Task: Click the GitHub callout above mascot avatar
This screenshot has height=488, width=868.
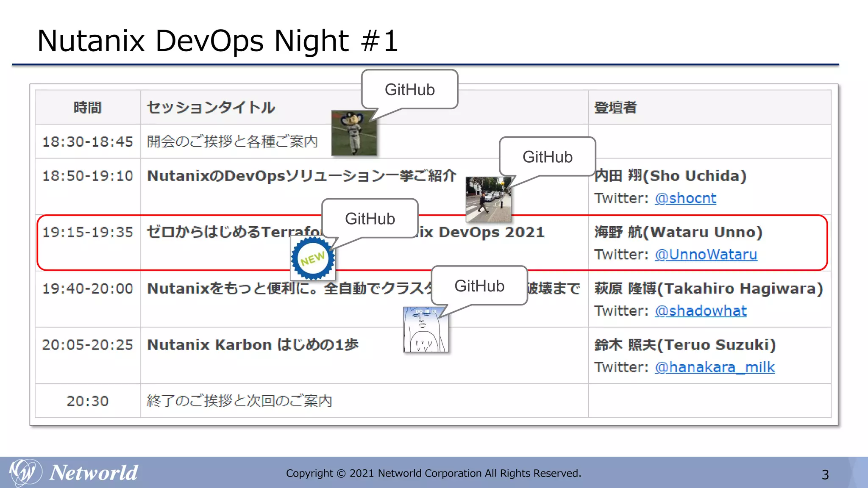Action: tap(409, 90)
